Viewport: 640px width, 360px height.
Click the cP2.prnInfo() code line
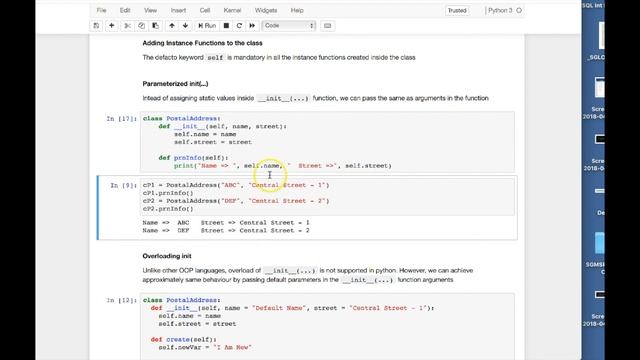(x=168, y=209)
